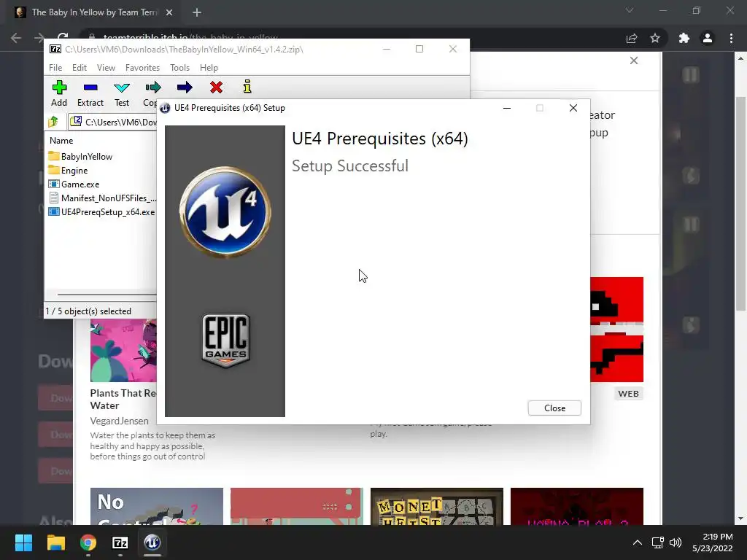Minimize the UE4 Prerequisites Setup window

point(507,108)
